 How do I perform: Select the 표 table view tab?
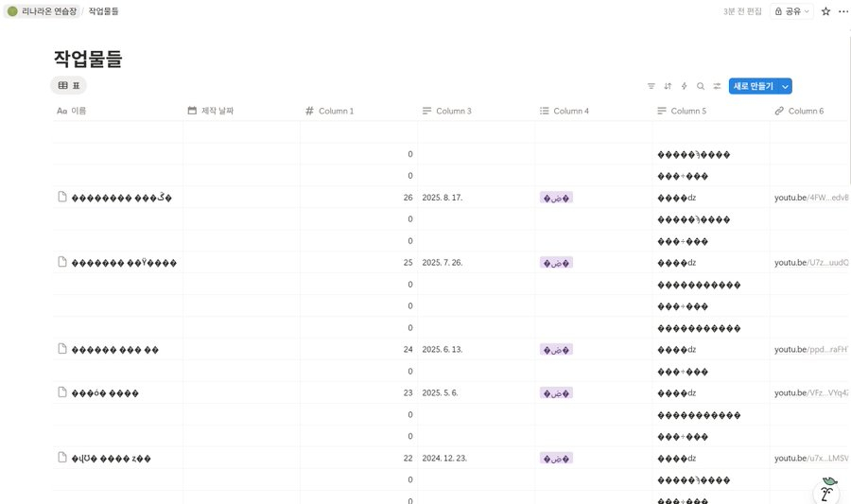[x=69, y=85]
